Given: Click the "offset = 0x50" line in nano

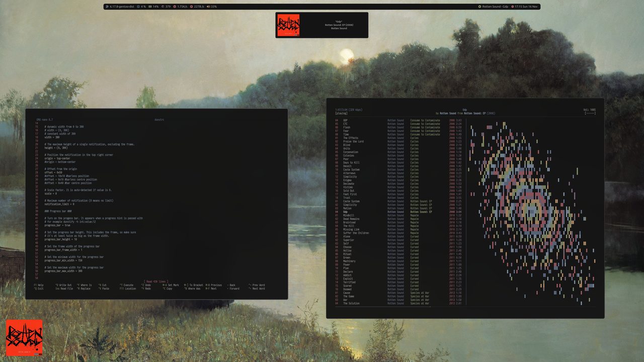Looking at the screenshot, I should (x=53, y=172).
